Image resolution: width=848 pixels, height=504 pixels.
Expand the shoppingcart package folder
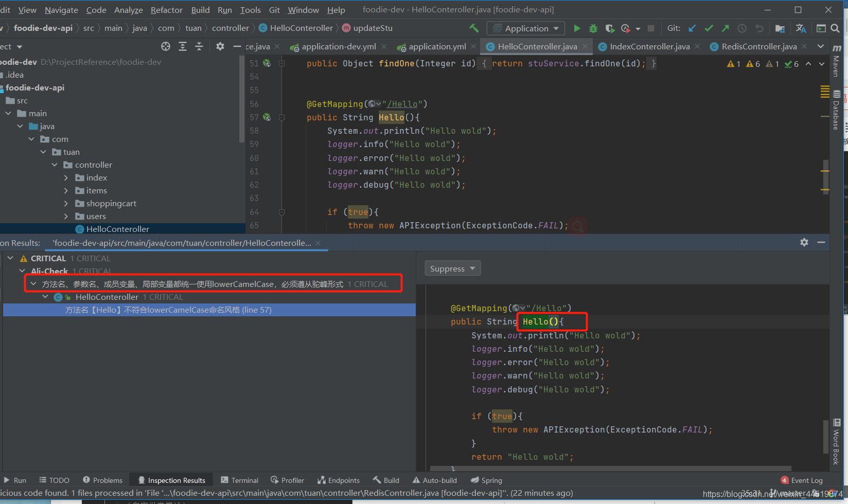click(x=66, y=204)
